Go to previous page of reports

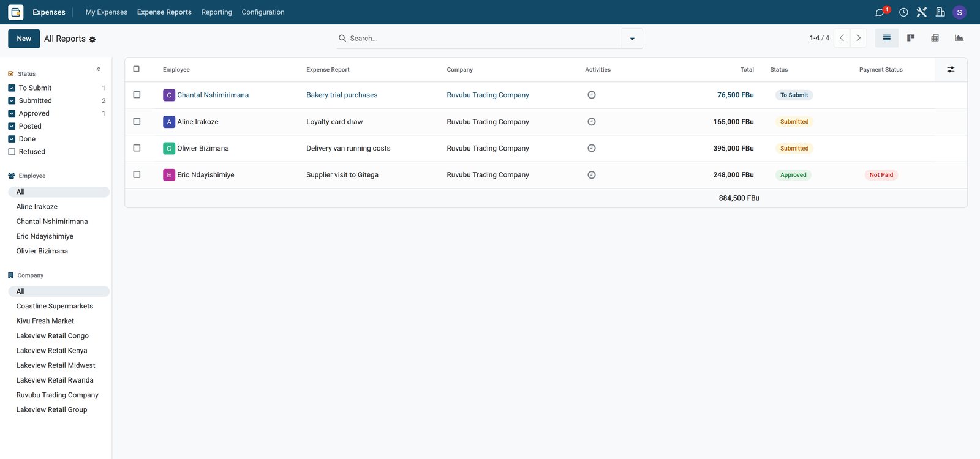pos(842,38)
